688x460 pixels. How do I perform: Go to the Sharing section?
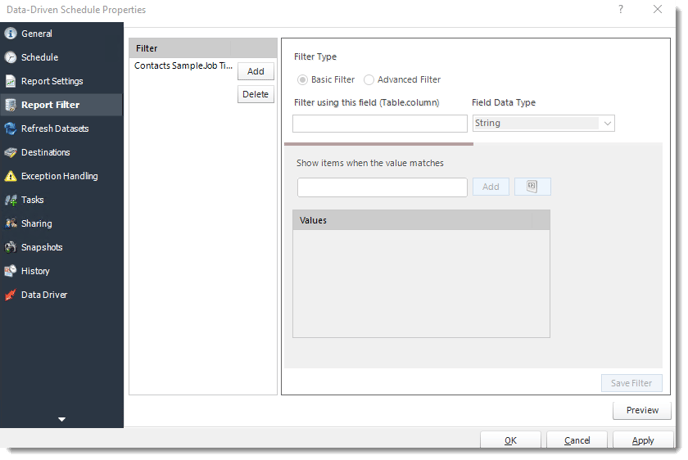click(61, 223)
